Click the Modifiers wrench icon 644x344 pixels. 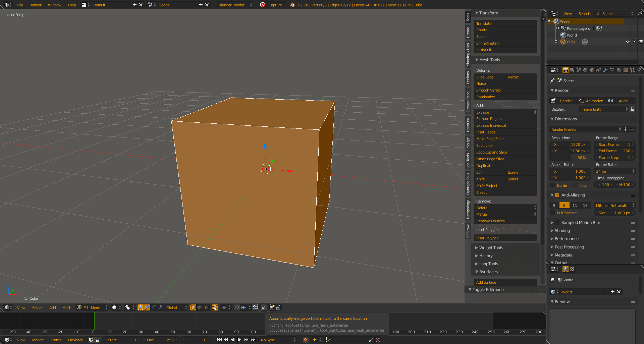point(606,70)
